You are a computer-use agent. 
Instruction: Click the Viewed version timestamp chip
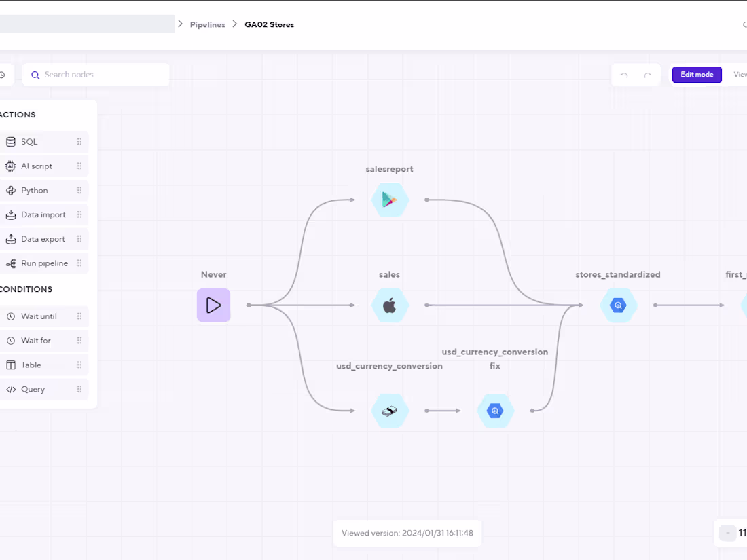click(x=407, y=533)
